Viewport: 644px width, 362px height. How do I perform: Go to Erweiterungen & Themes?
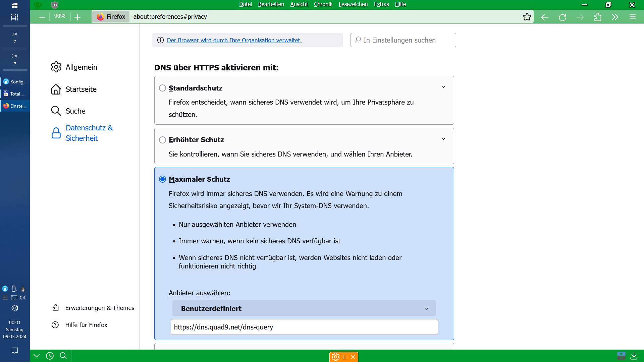coord(100,308)
